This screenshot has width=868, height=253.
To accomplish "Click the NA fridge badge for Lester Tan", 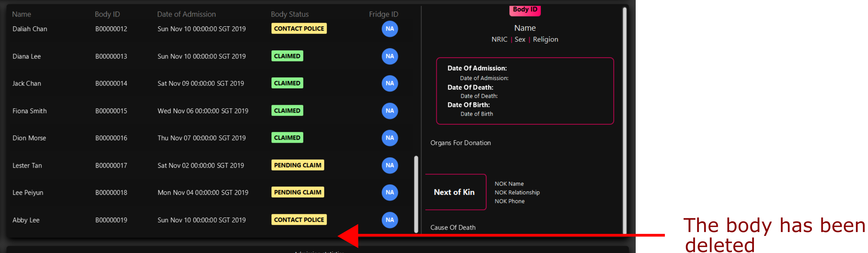I will point(390,165).
